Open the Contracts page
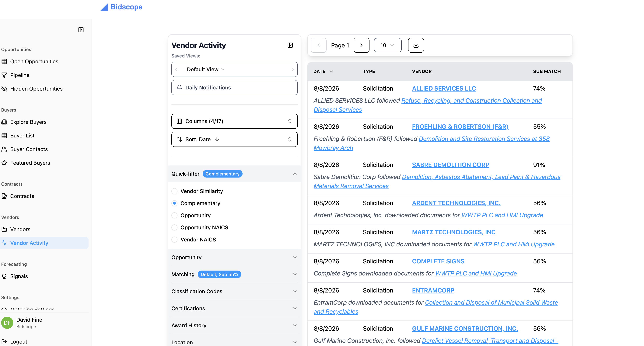644x346 pixels. (x=22, y=196)
